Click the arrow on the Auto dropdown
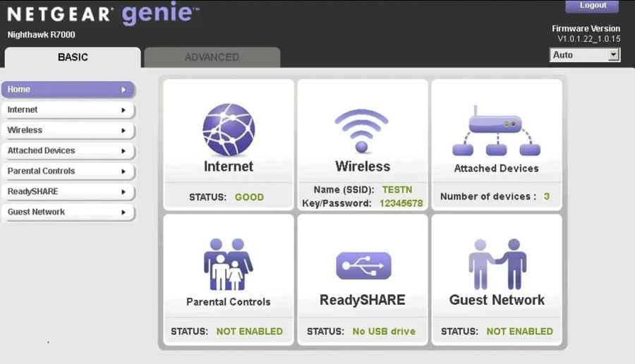This screenshot has width=635, height=364. (614, 54)
